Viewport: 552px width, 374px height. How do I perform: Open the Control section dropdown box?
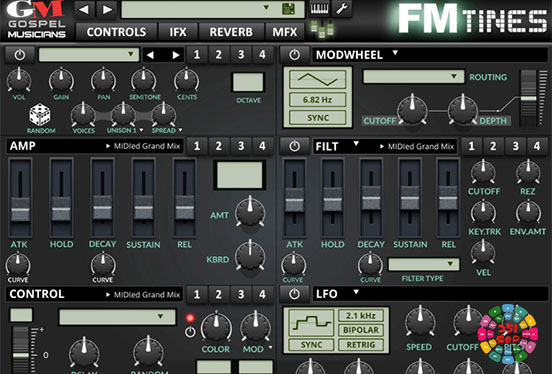pyautogui.click(x=117, y=317)
